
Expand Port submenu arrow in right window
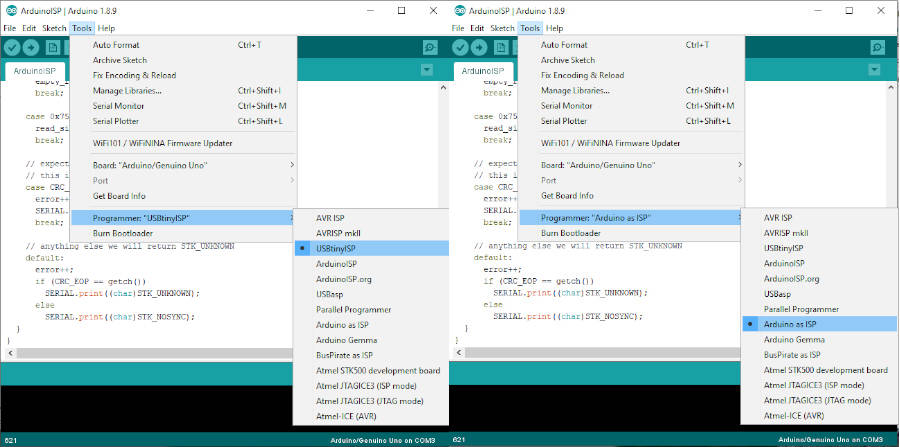740,180
